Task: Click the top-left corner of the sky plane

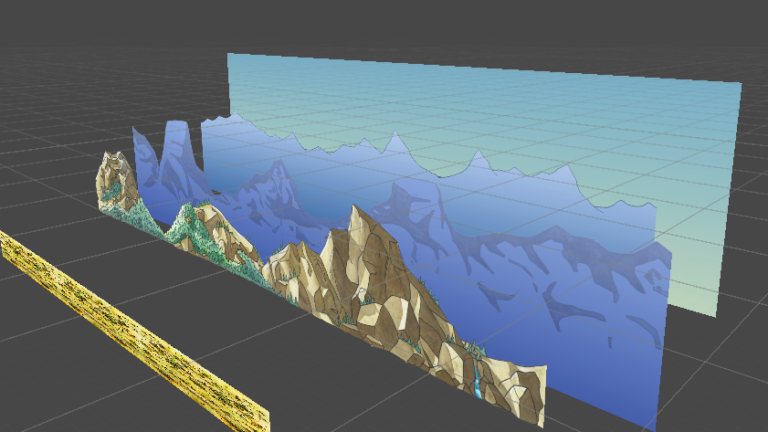Action: coord(230,56)
